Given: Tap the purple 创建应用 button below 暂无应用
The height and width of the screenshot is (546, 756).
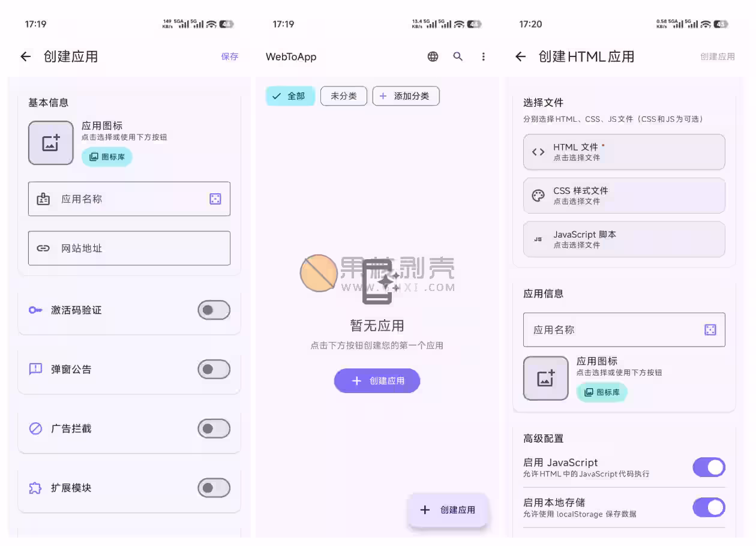Looking at the screenshot, I should pyautogui.click(x=377, y=381).
